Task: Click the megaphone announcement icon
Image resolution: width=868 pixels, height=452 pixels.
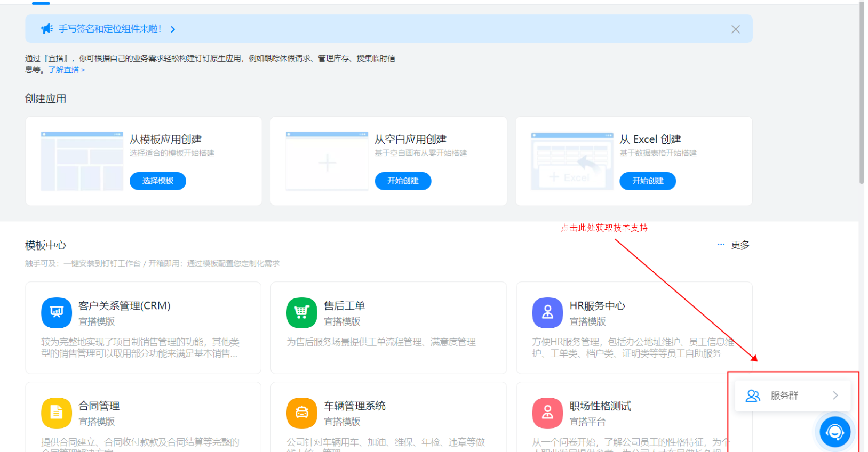Action: 47,29
